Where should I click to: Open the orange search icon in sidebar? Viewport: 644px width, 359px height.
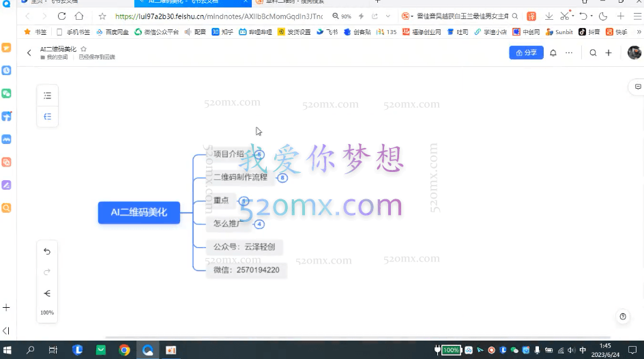point(6,208)
